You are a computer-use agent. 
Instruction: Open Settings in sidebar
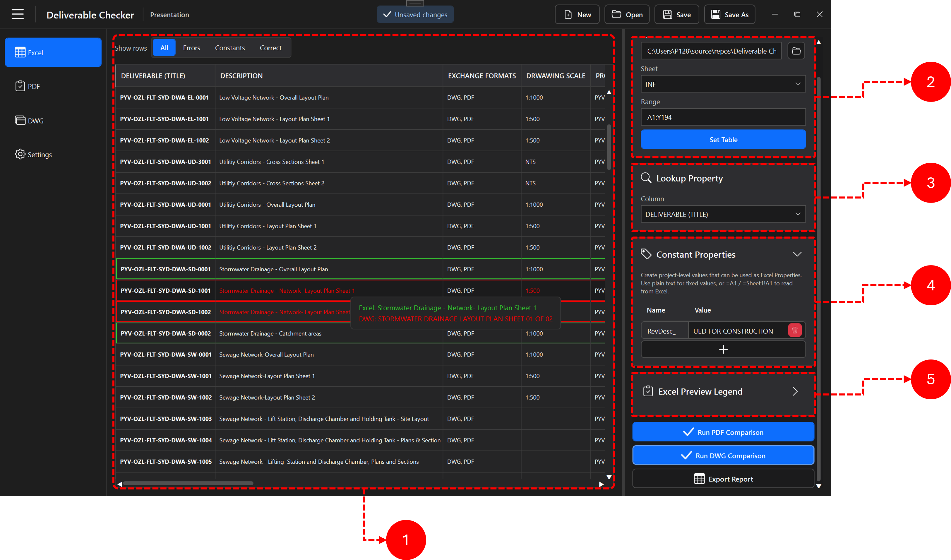(x=53, y=154)
